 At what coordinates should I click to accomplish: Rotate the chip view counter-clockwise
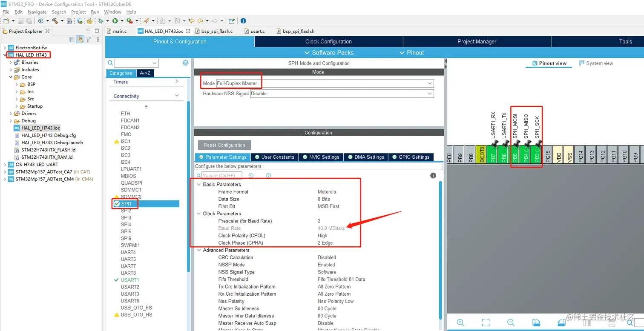tap(561, 322)
